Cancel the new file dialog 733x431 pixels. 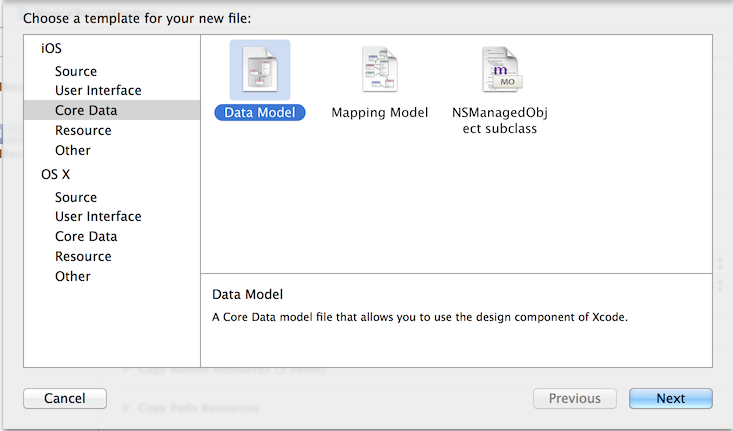click(65, 398)
